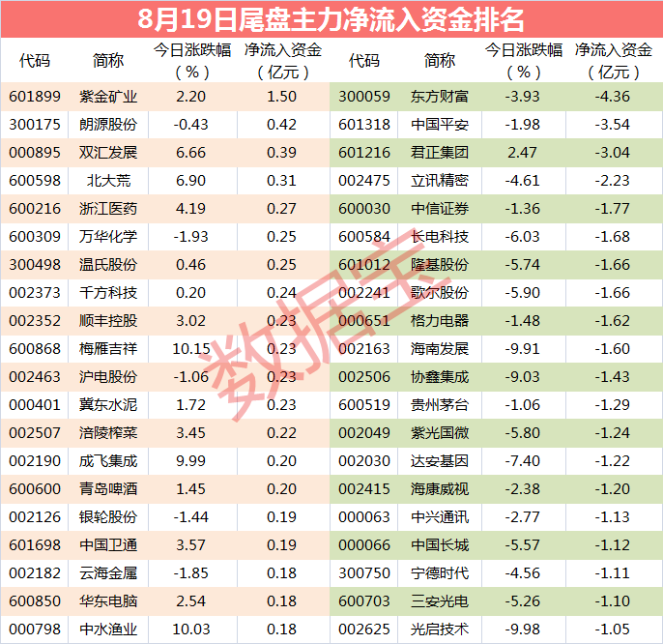The width and height of the screenshot is (663, 644).
Task: Select stock code 600216
Action: click(35, 209)
